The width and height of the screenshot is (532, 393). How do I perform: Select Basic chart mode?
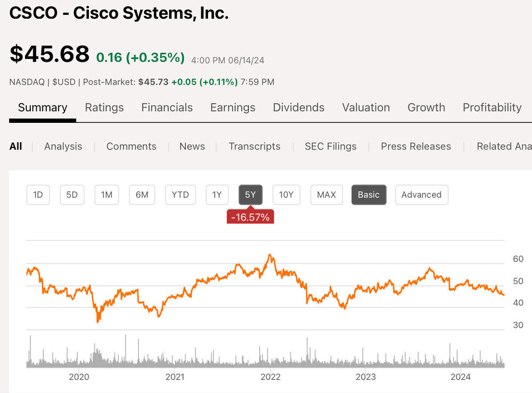[369, 195]
